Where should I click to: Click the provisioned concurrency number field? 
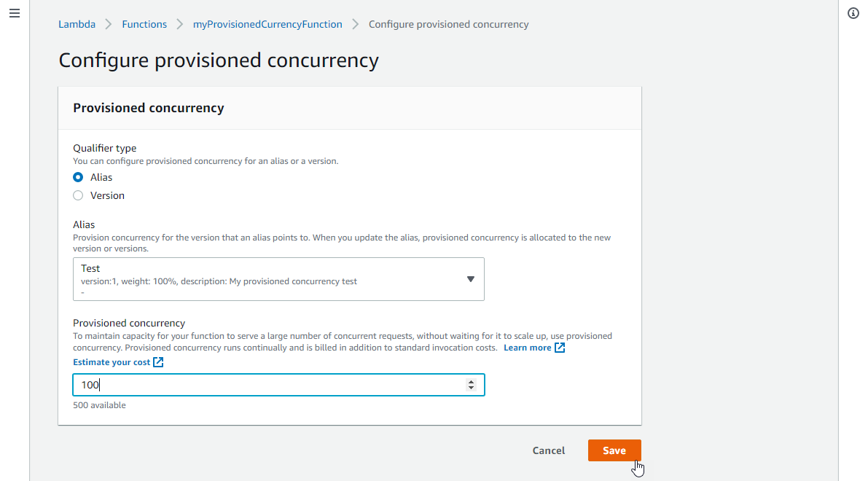[x=278, y=385]
